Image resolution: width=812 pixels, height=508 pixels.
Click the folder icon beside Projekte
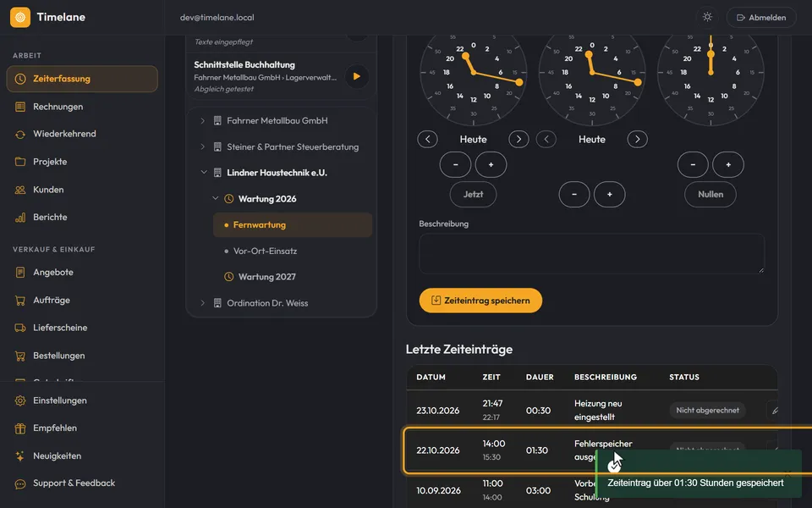[x=20, y=162]
